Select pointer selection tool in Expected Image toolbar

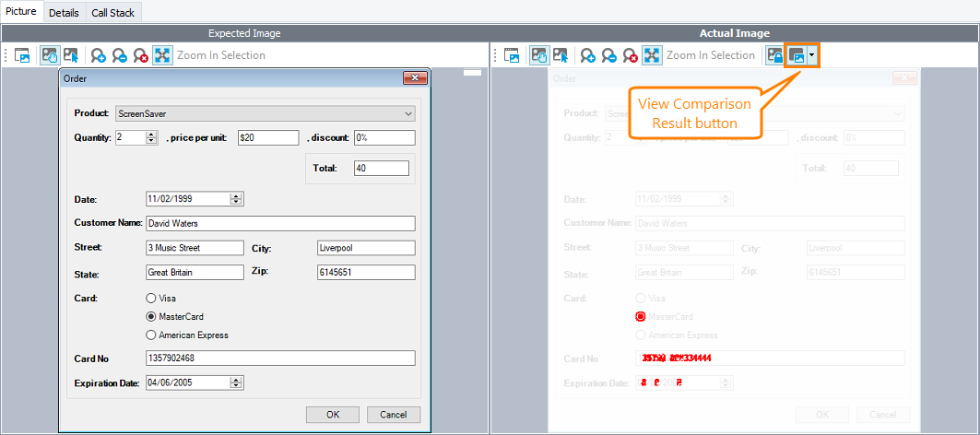click(70, 55)
